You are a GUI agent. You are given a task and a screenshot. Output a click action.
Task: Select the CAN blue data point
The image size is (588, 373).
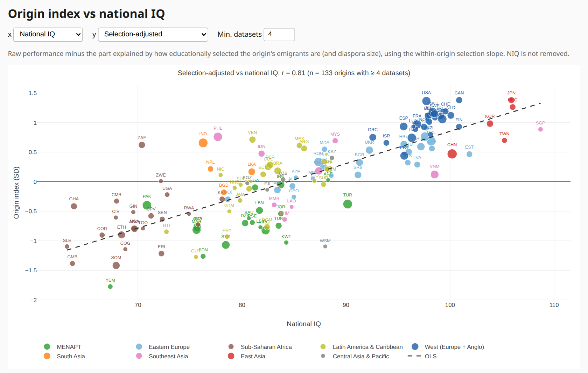(459, 100)
